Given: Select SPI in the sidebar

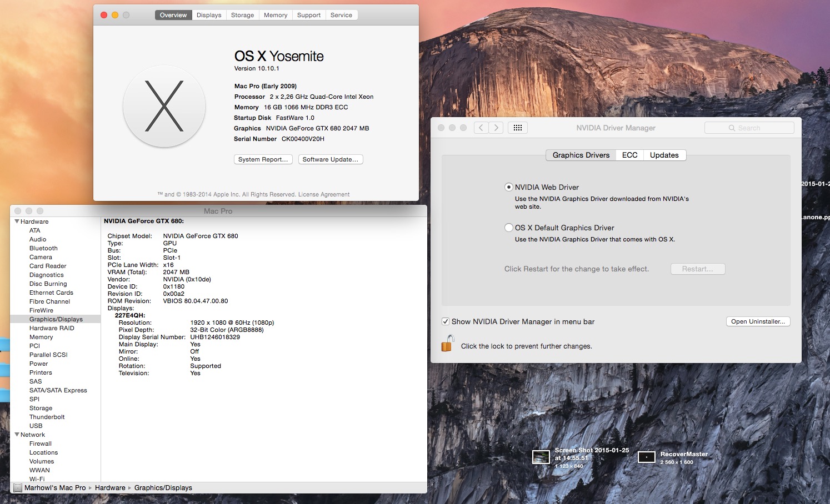Looking at the screenshot, I should click(x=34, y=399).
